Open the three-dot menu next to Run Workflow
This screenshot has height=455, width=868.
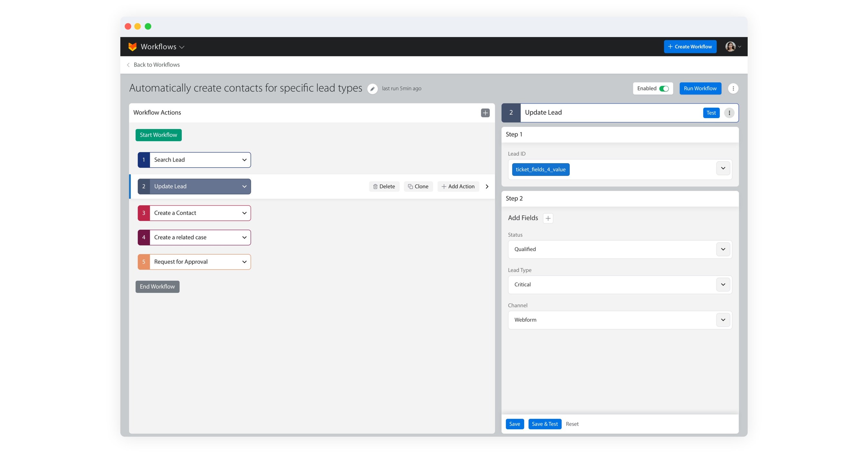coord(733,88)
